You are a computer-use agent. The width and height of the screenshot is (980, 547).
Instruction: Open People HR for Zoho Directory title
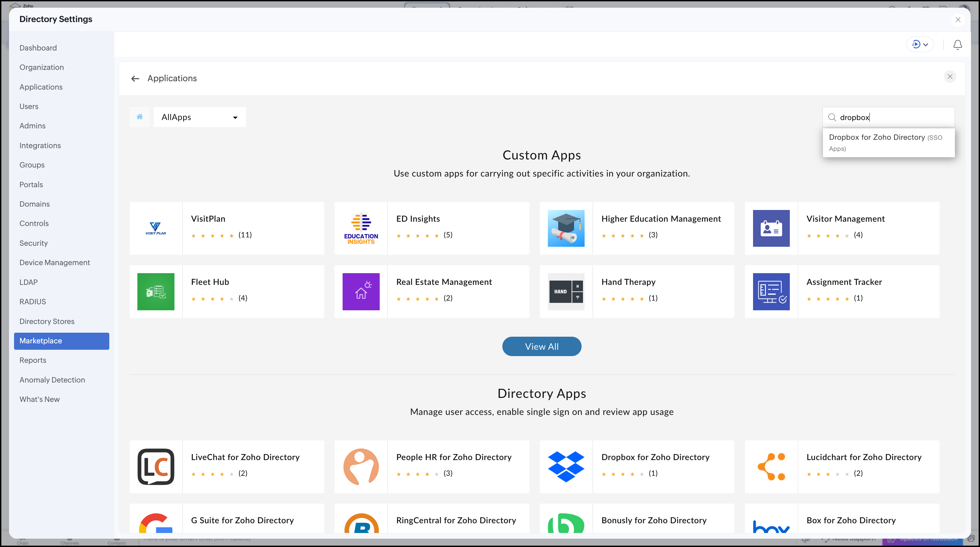454,457
